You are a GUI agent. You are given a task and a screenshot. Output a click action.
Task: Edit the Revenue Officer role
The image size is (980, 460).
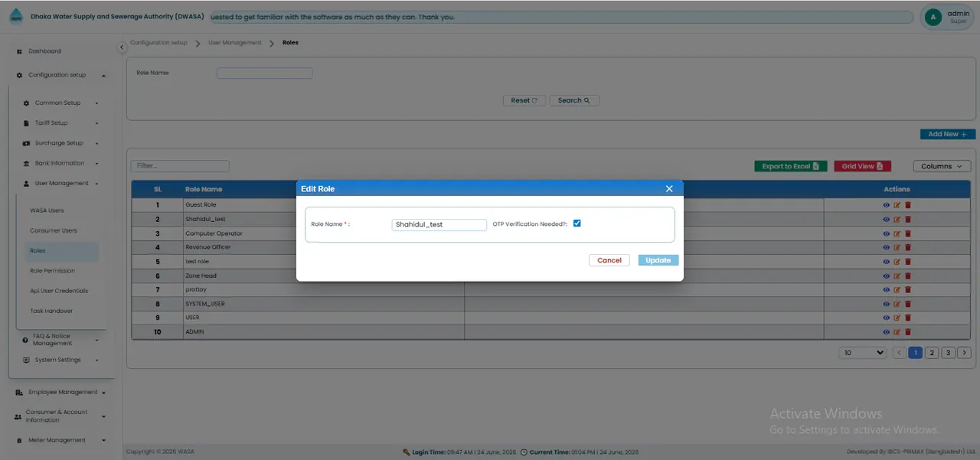click(897, 247)
